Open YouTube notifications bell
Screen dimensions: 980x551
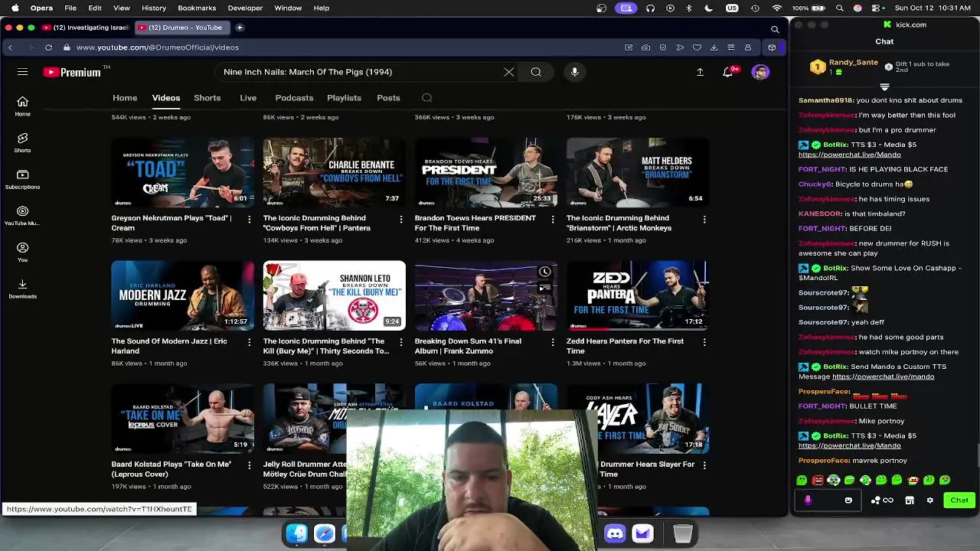point(727,72)
